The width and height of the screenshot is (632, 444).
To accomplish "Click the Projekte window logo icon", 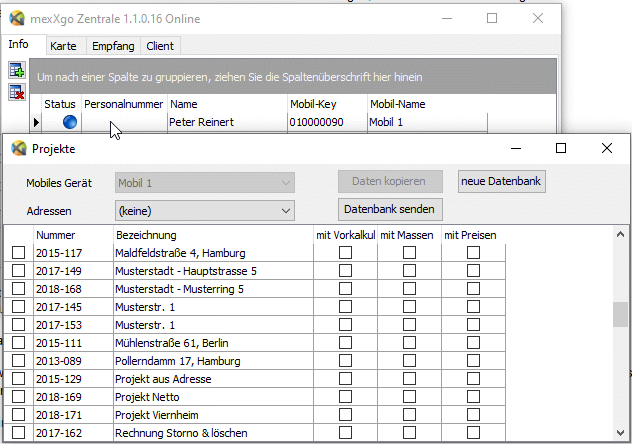I will 18,148.
